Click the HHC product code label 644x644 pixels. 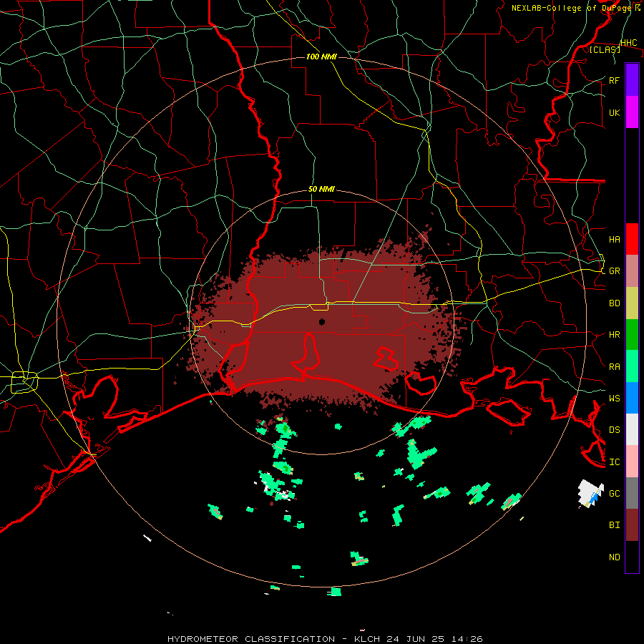[629, 43]
